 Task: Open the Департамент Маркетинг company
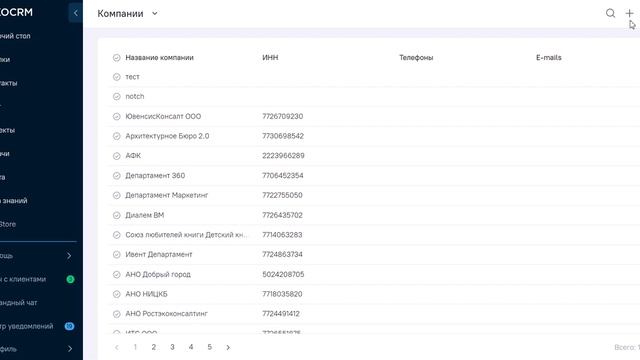pos(167,195)
